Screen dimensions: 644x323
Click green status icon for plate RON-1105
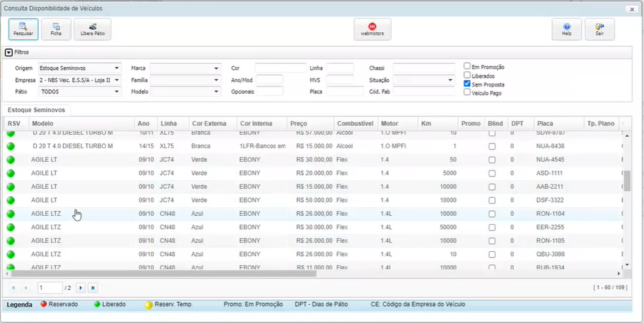[x=10, y=241]
